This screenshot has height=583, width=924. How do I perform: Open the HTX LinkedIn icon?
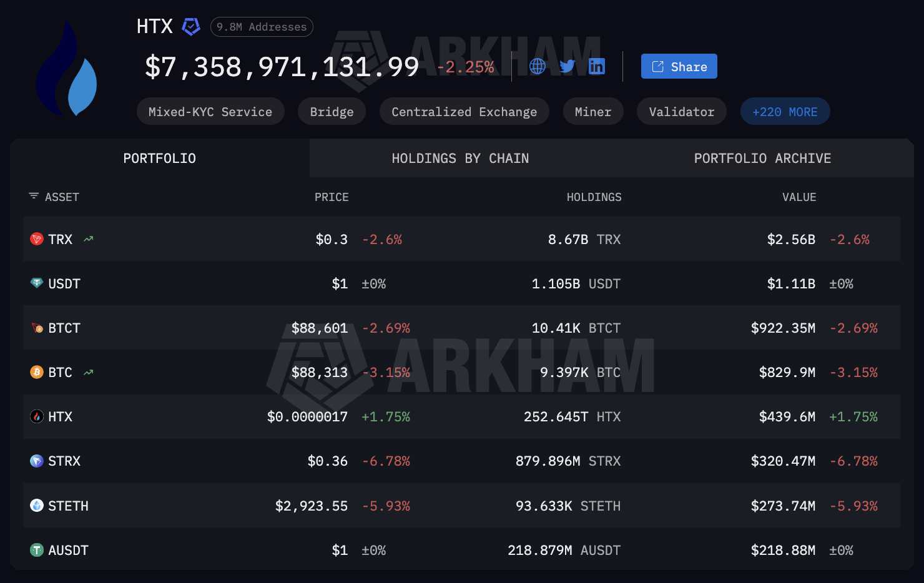point(597,66)
